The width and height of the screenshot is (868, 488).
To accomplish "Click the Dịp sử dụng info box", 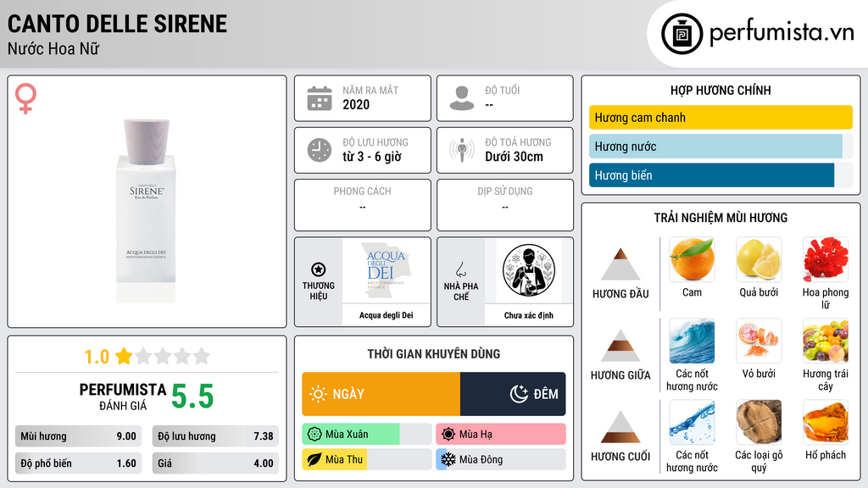I will pos(505,205).
